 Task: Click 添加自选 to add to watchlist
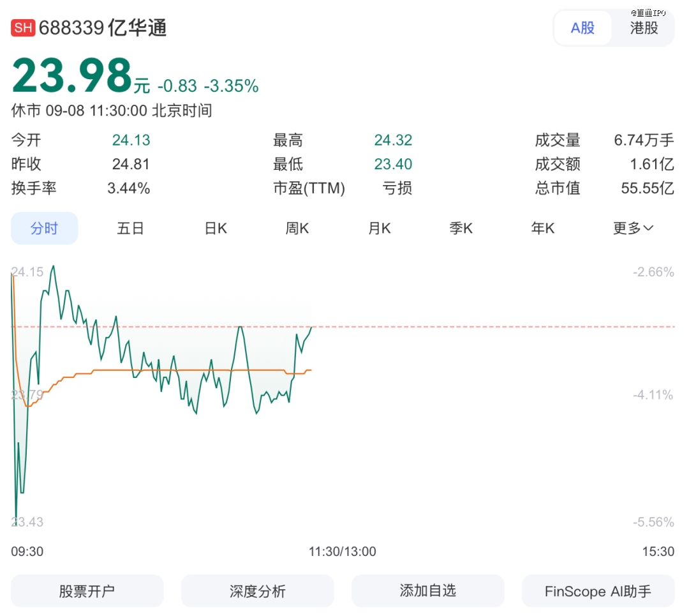[427, 591]
